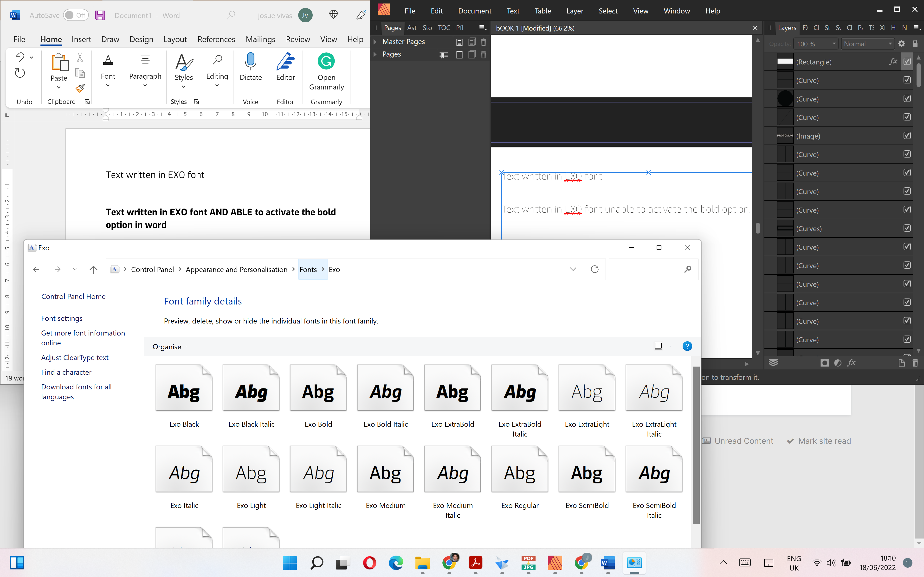Click Control Panel Home link
Image resolution: width=924 pixels, height=577 pixels.
click(x=73, y=297)
